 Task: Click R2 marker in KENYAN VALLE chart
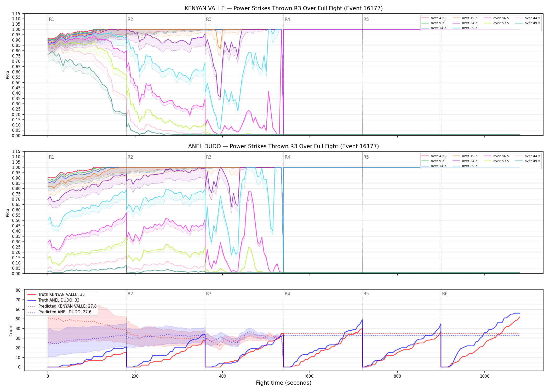click(x=130, y=19)
